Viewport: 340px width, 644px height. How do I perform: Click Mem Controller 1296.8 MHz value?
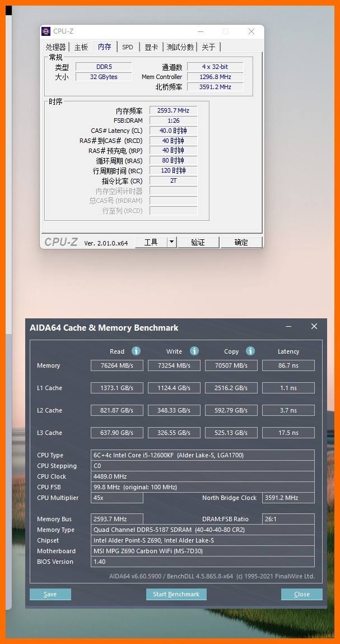pyautogui.click(x=215, y=77)
